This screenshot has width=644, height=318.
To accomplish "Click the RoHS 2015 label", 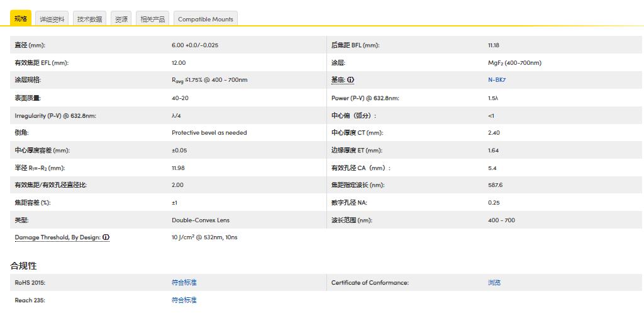I will pos(30,283).
